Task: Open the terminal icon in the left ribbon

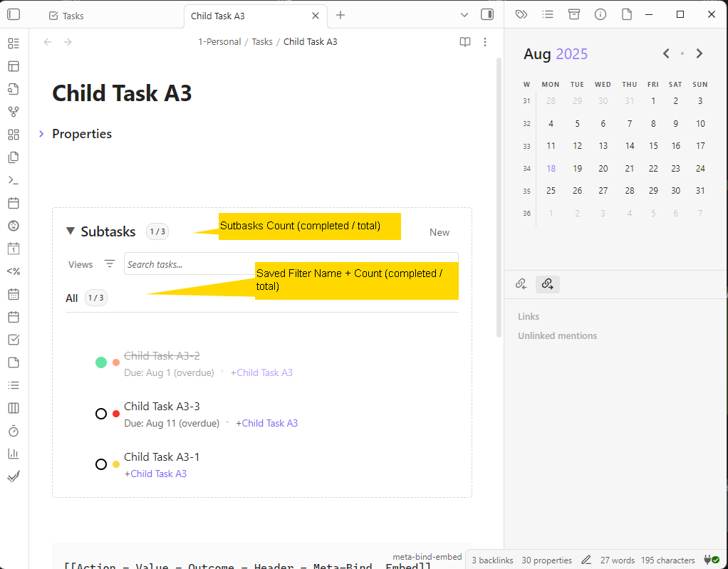Action: click(x=13, y=179)
